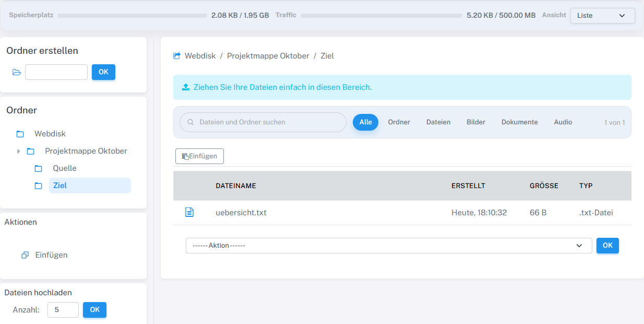Go to Webdisk via the breadcrumb

point(200,56)
